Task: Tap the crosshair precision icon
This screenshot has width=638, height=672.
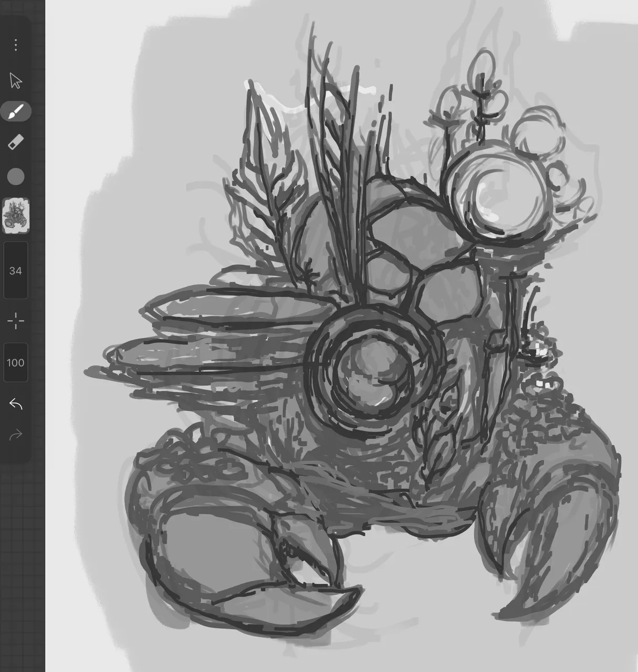Action: (16, 321)
